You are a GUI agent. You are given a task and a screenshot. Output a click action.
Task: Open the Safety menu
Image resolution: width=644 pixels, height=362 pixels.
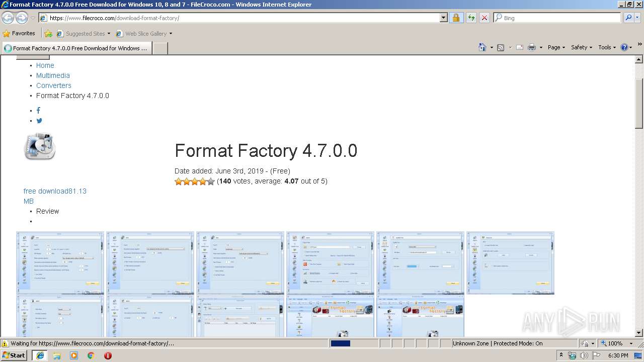pos(582,47)
